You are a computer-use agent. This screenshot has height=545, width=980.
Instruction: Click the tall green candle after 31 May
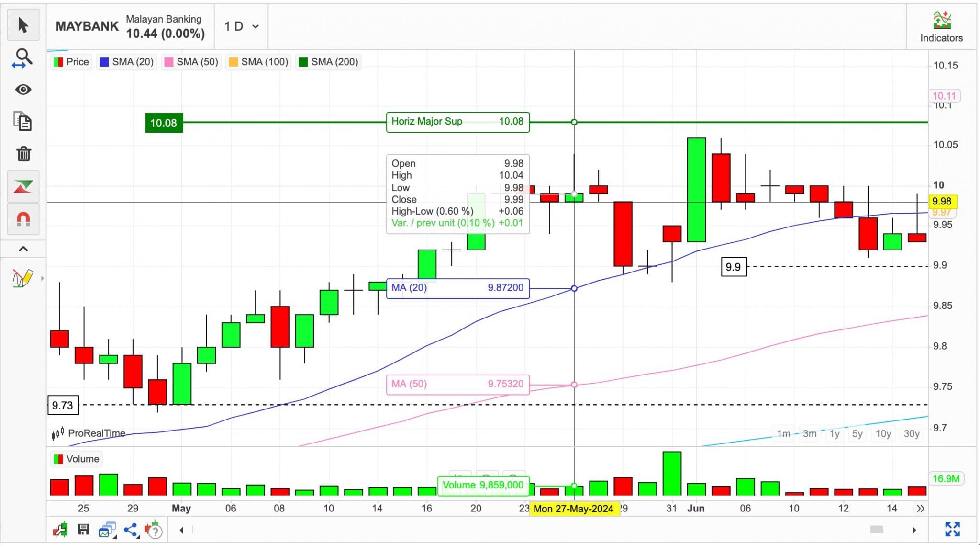pyautogui.click(x=696, y=190)
